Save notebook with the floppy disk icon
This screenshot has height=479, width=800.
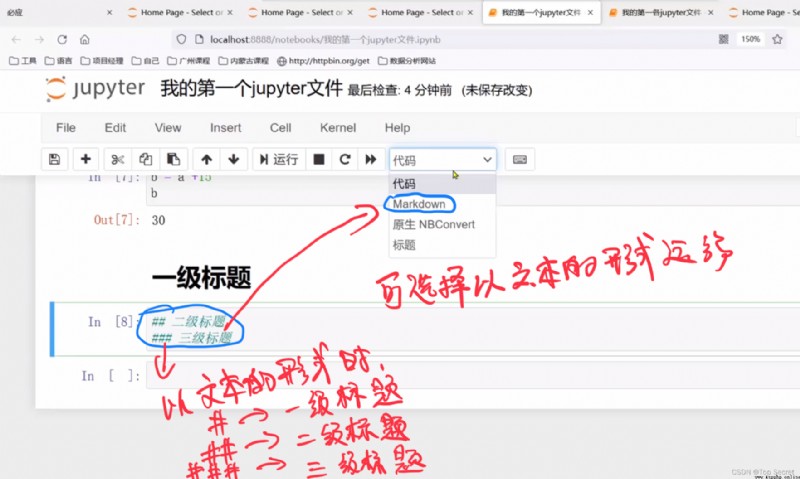54,160
